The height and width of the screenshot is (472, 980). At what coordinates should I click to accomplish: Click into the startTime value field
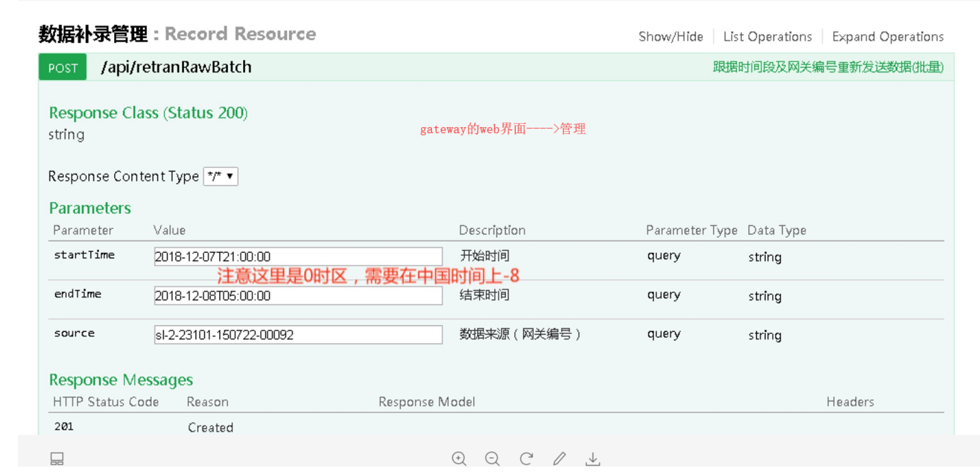pyautogui.click(x=298, y=257)
